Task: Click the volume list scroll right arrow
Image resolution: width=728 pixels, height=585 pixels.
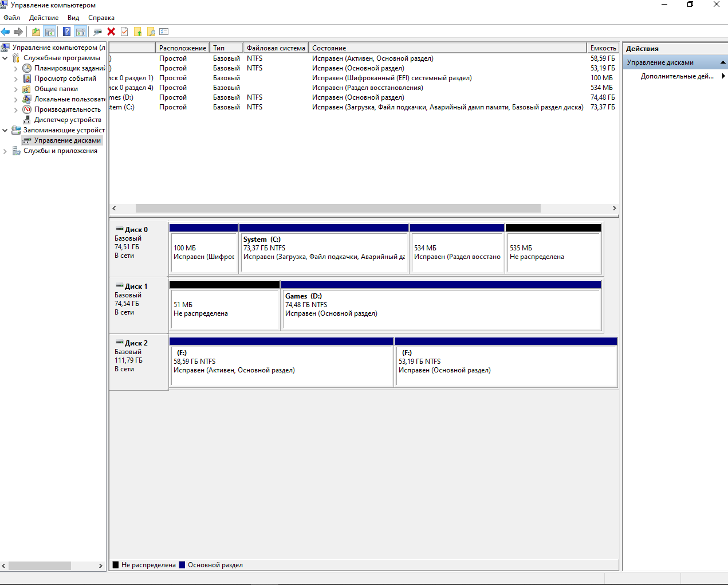Action: coord(614,209)
